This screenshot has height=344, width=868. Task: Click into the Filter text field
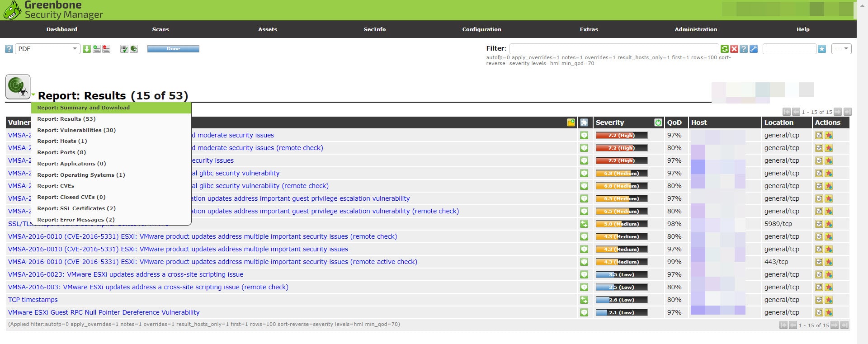point(614,49)
